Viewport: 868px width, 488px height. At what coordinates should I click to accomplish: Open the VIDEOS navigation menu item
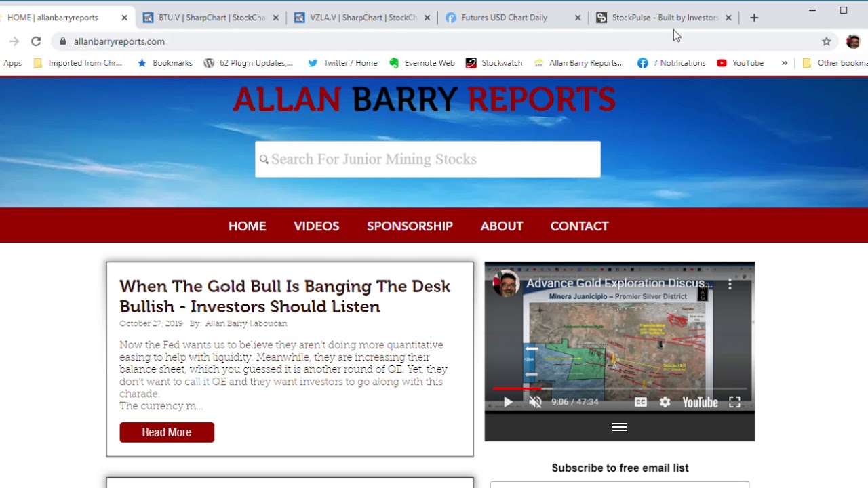(316, 226)
